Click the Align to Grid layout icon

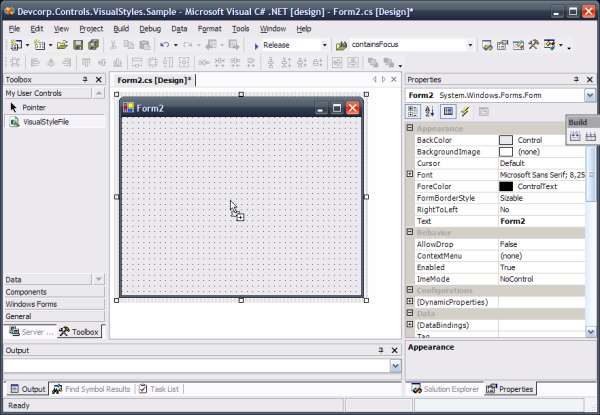pos(15,62)
